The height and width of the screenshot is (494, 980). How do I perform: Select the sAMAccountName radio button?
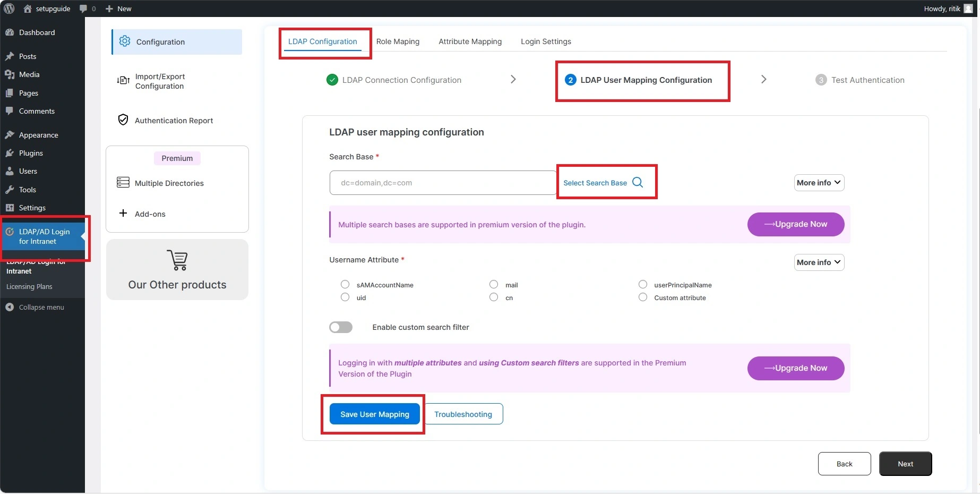(x=345, y=284)
